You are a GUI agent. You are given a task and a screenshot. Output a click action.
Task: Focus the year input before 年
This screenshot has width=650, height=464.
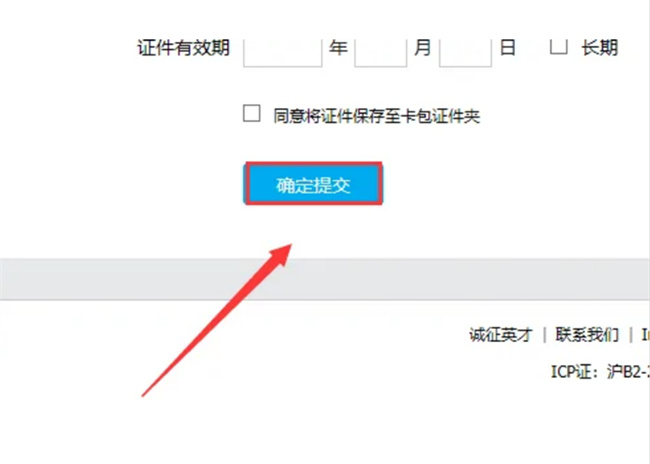(x=283, y=52)
